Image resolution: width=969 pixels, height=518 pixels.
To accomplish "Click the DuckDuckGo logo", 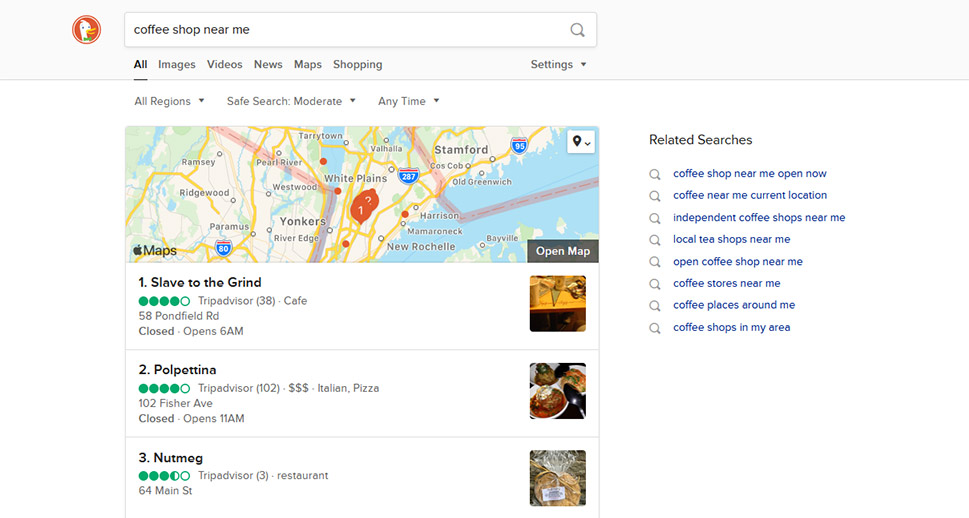I will (87, 30).
